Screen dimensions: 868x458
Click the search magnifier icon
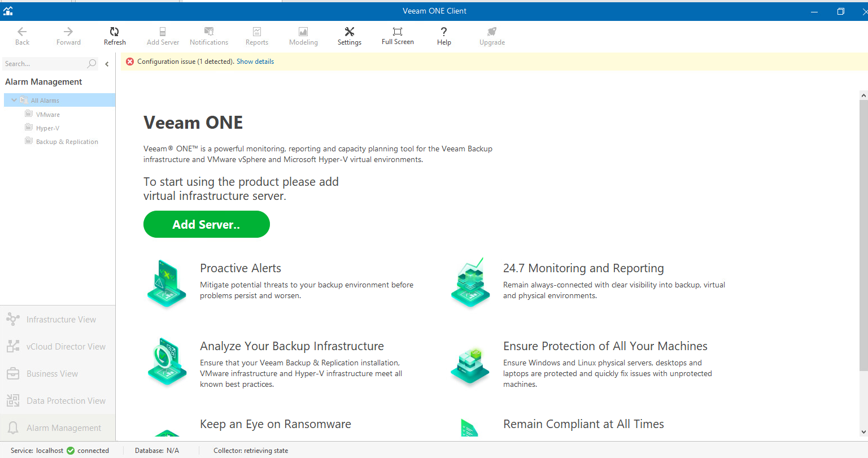tap(92, 64)
